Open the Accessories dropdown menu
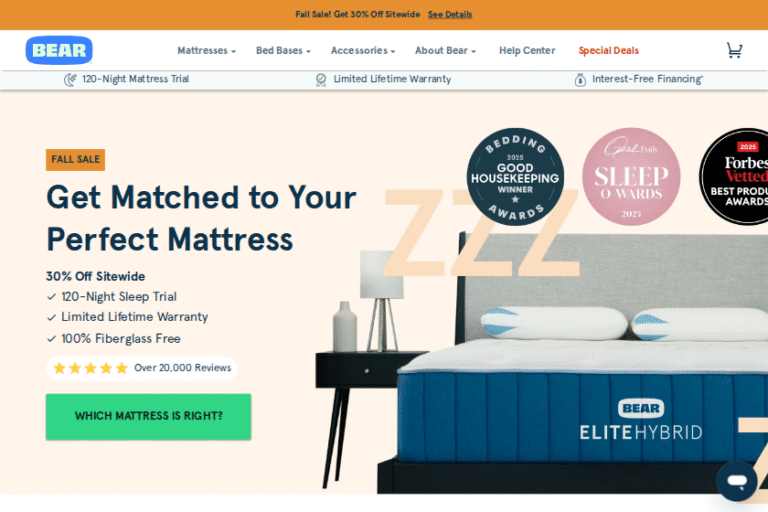The height and width of the screenshot is (512, 768). [x=363, y=50]
